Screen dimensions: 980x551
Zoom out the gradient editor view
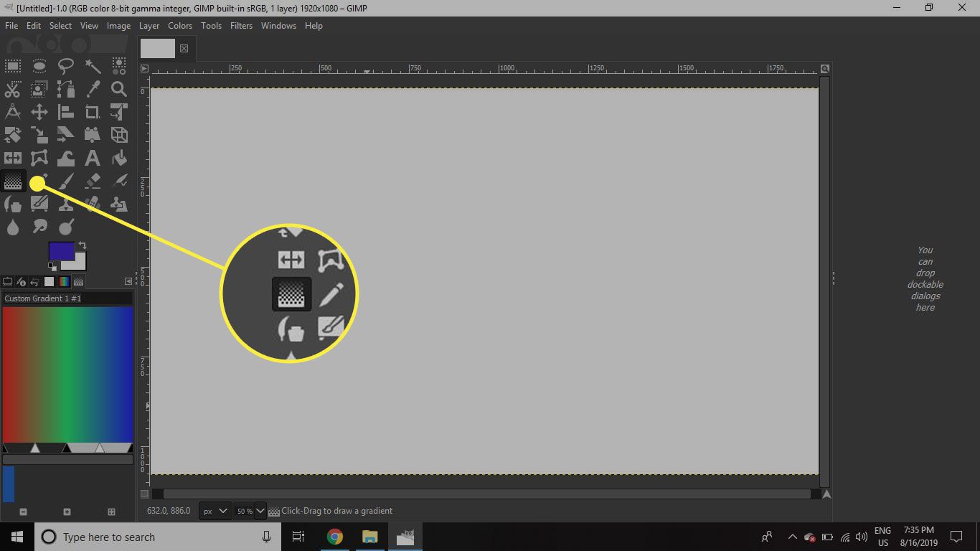pos(23,512)
